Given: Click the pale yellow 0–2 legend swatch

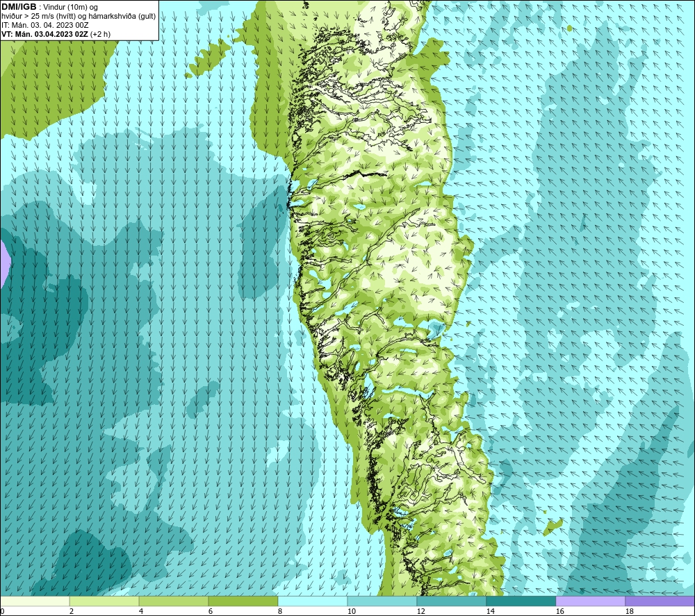Looking at the screenshot, I should coord(35,601).
